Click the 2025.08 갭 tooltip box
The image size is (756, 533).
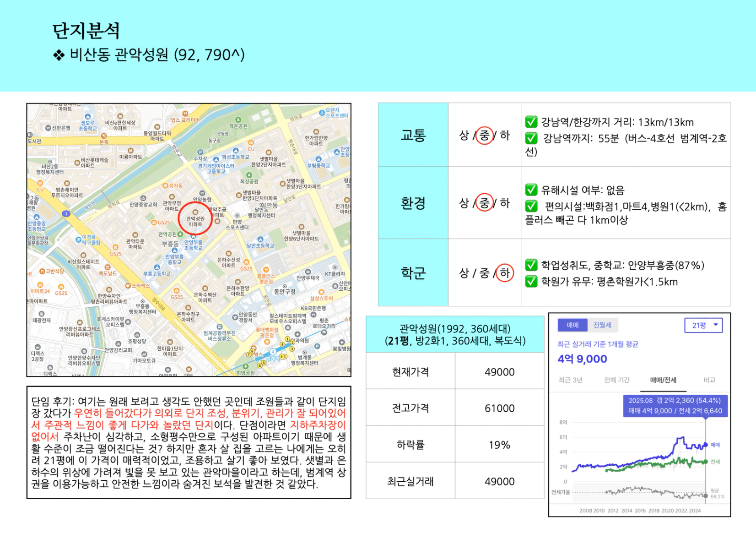[x=675, y=406]
